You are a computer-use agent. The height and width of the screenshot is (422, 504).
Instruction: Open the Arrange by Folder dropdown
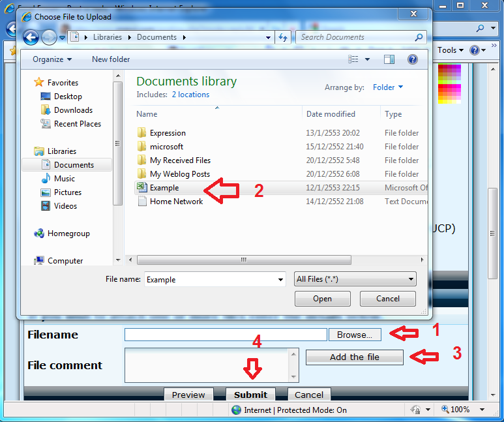click(x=387, y=87)
